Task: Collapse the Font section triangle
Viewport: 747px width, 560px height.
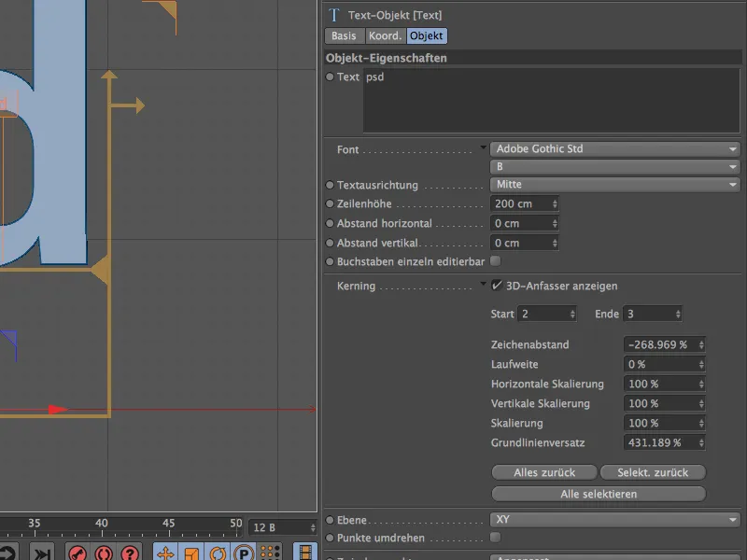Action: [483, 147]
